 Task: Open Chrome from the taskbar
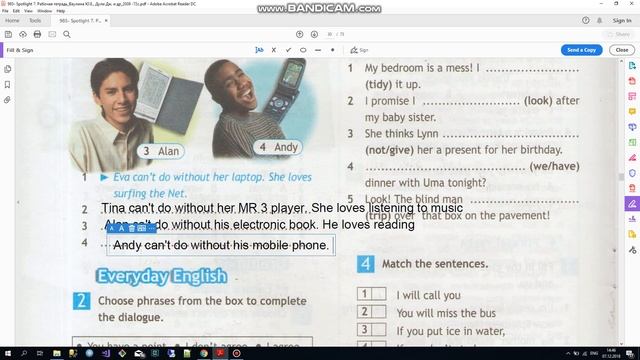(204, 353)
